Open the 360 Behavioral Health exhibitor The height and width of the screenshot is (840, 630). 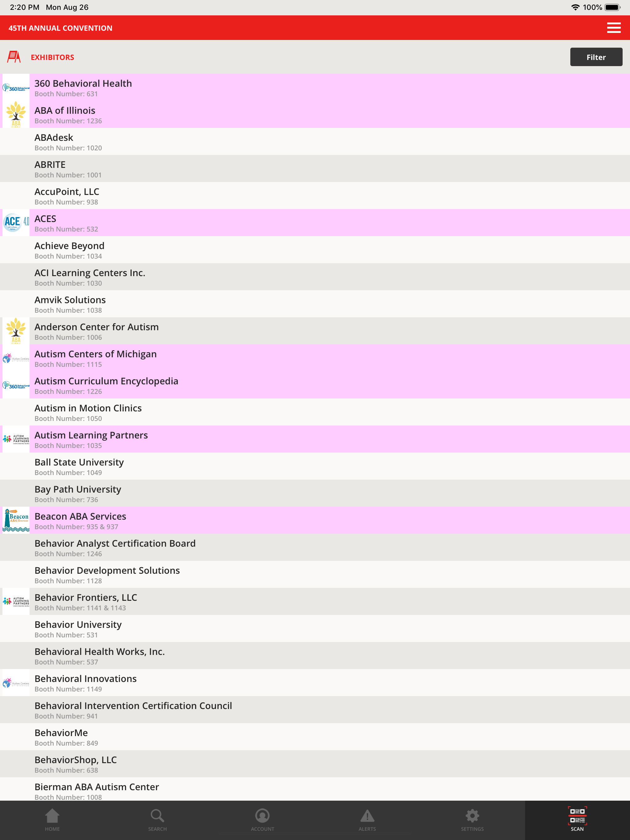coord(315,88)
